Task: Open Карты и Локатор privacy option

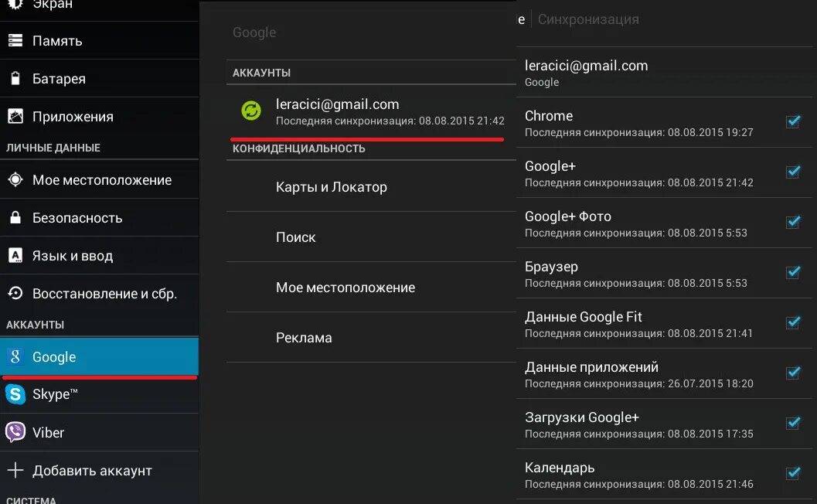Action: pos(371,186)
